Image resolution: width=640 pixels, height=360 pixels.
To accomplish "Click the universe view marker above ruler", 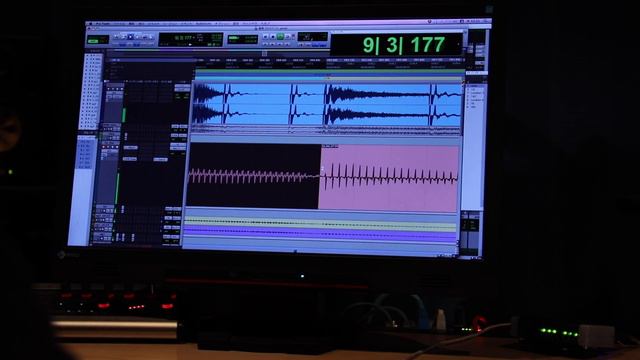I will tap(264, 53).
